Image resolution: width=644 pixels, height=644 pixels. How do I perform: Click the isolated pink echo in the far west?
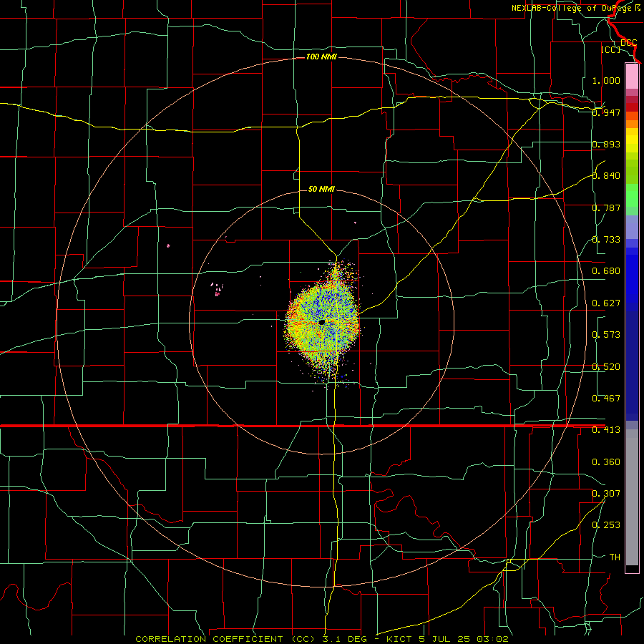point(168,246)
